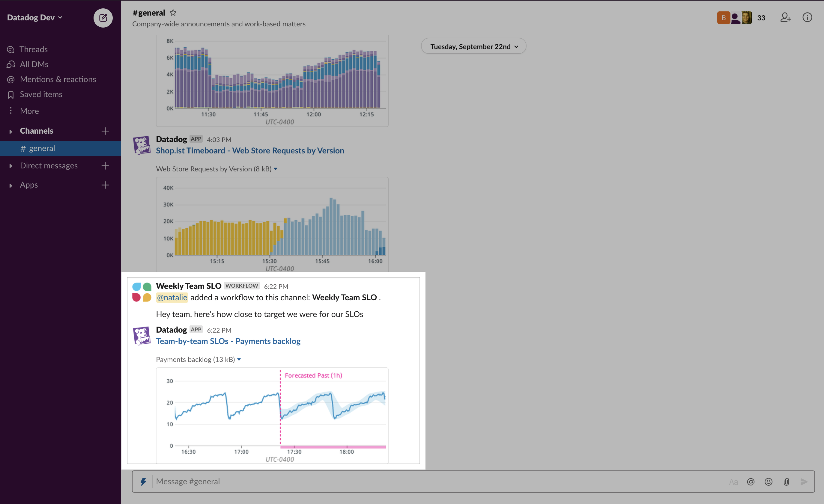Screen dimensions: 824x504
Task: Star the #general channel
Action: [173, 13]
